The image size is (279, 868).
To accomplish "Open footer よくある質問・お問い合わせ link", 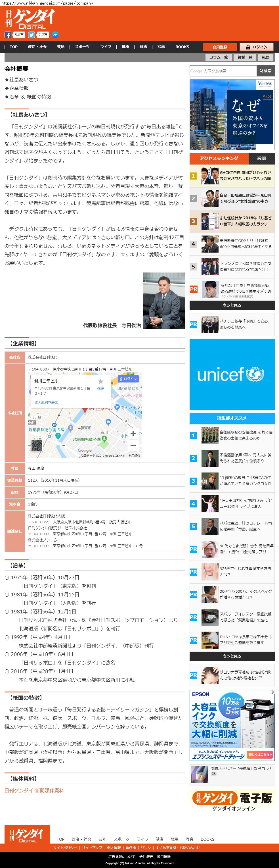I will coord(178,848).
